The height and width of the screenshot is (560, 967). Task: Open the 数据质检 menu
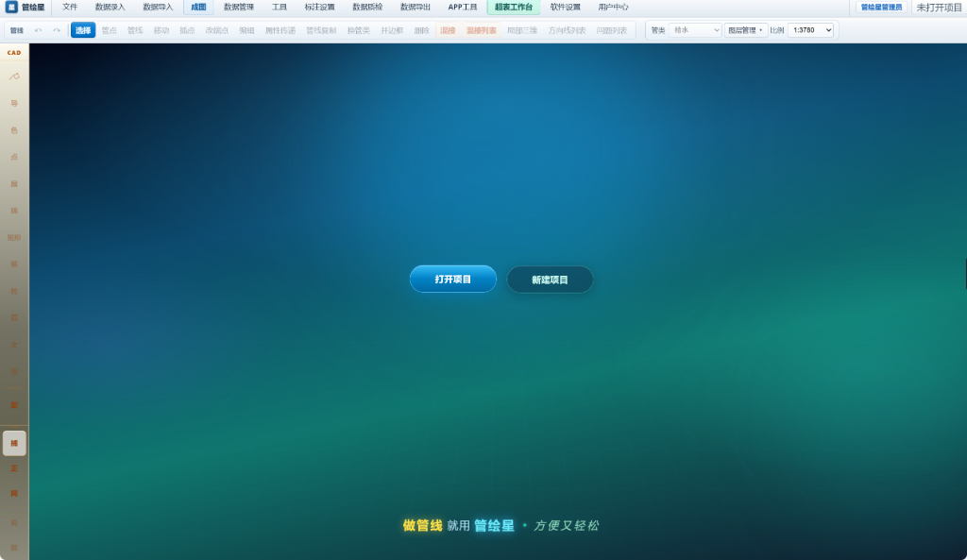coord(367,8)
